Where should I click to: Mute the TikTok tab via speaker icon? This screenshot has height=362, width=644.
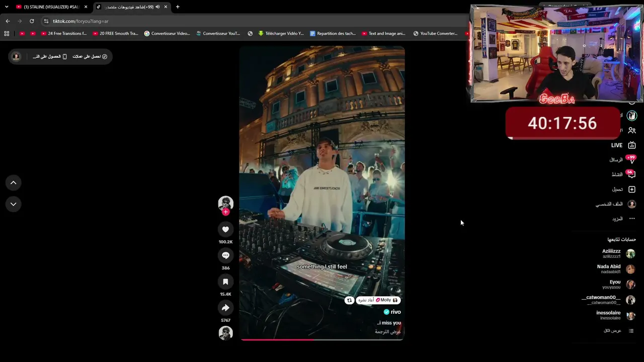coord(157,7)
